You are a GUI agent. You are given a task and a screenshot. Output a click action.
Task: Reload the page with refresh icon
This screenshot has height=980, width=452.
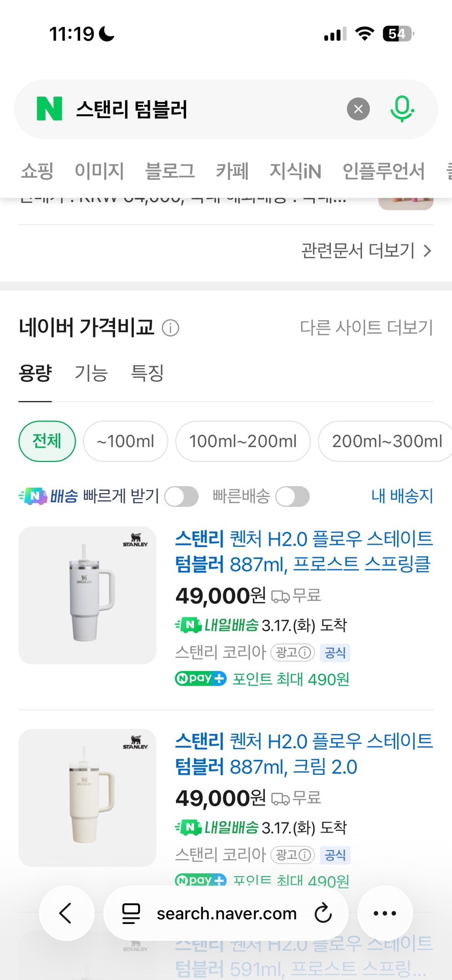tap(323, 913)
